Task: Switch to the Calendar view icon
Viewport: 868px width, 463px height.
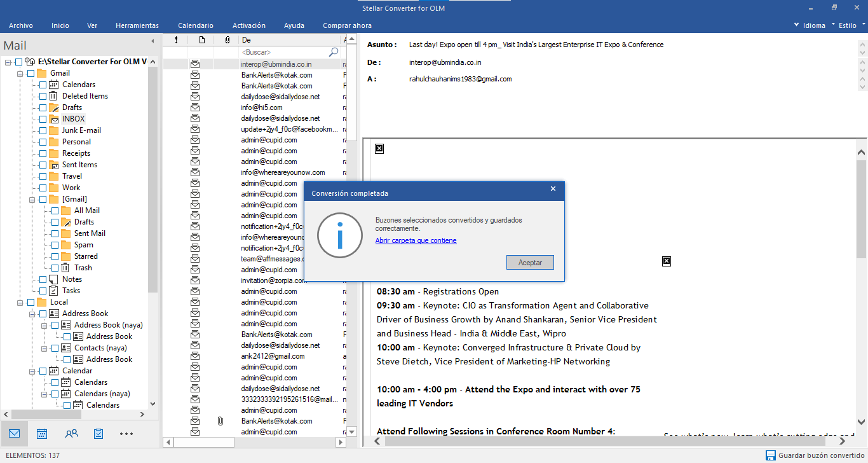Action: tap(42, 434)
